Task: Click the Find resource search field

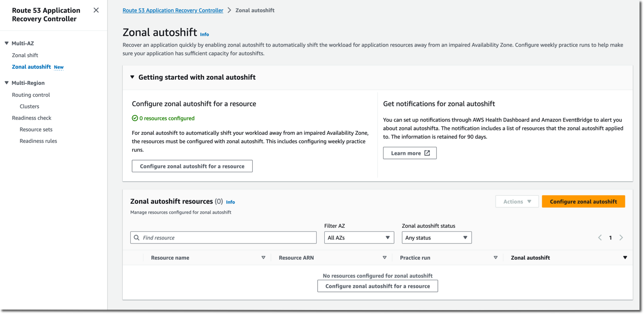Action: click(x=227, y=238)
